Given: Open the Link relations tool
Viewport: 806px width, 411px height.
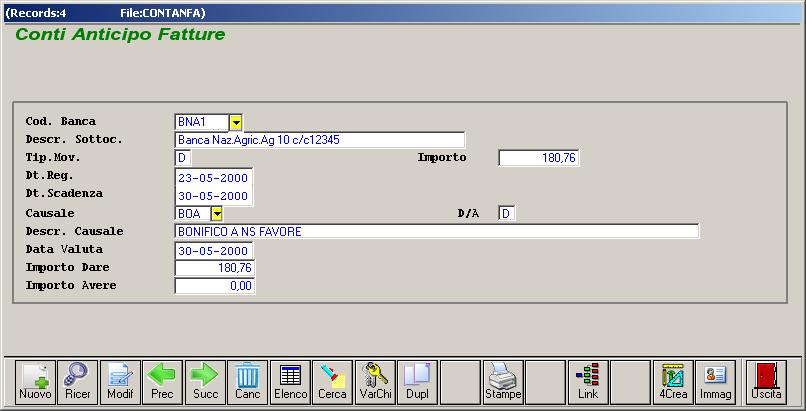Looking at the screenshot, I should point(588,382).
